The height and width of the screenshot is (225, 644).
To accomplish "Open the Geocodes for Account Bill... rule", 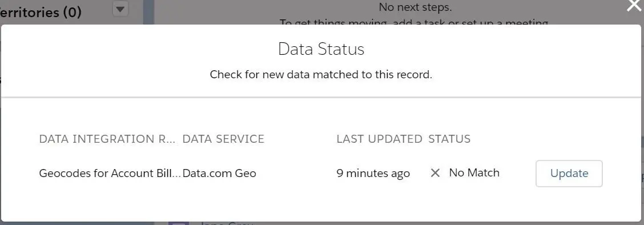I will (110, 173).
